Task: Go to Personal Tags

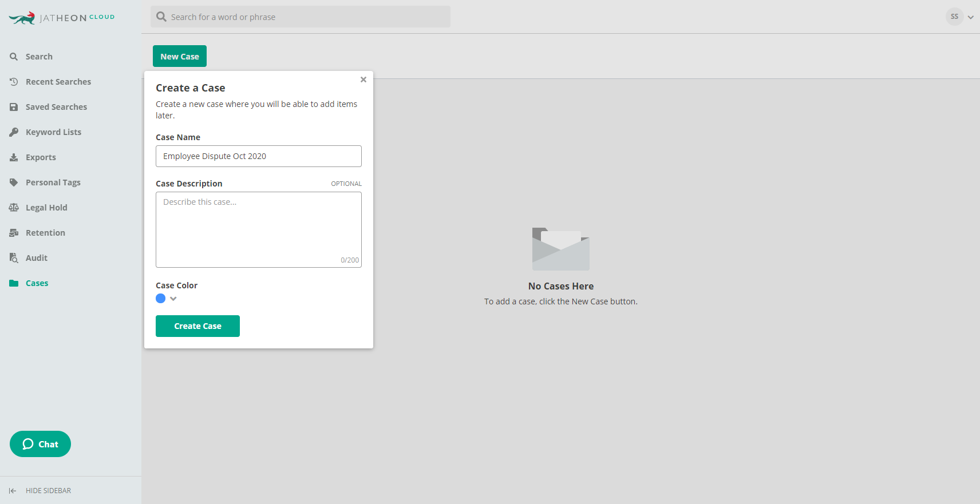Action: point(53,182)
